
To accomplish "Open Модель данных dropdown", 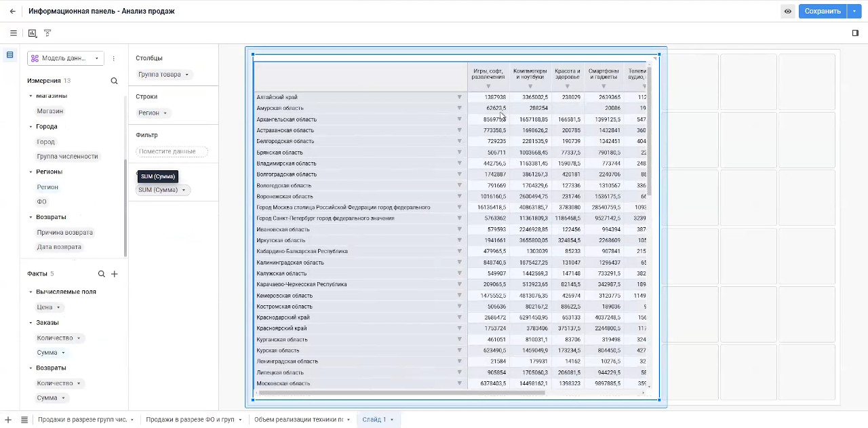I will click(x=66, y=58).
